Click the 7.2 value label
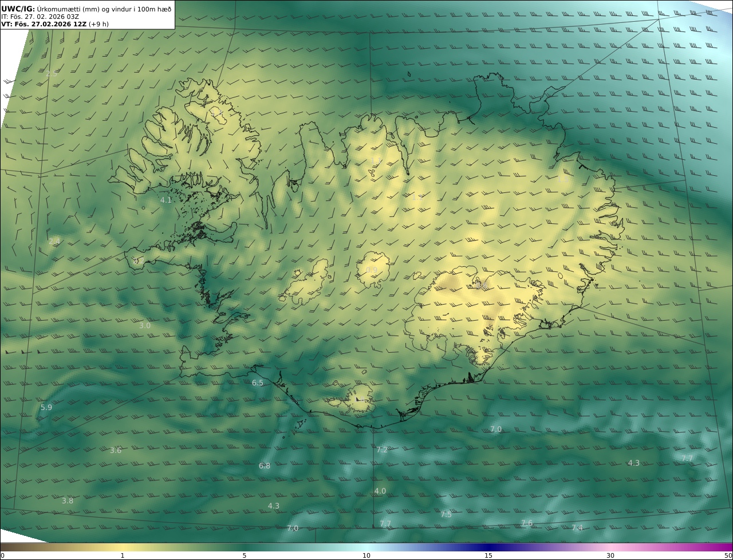The height and width of the screenshot is (560, 733). (382, 449)
